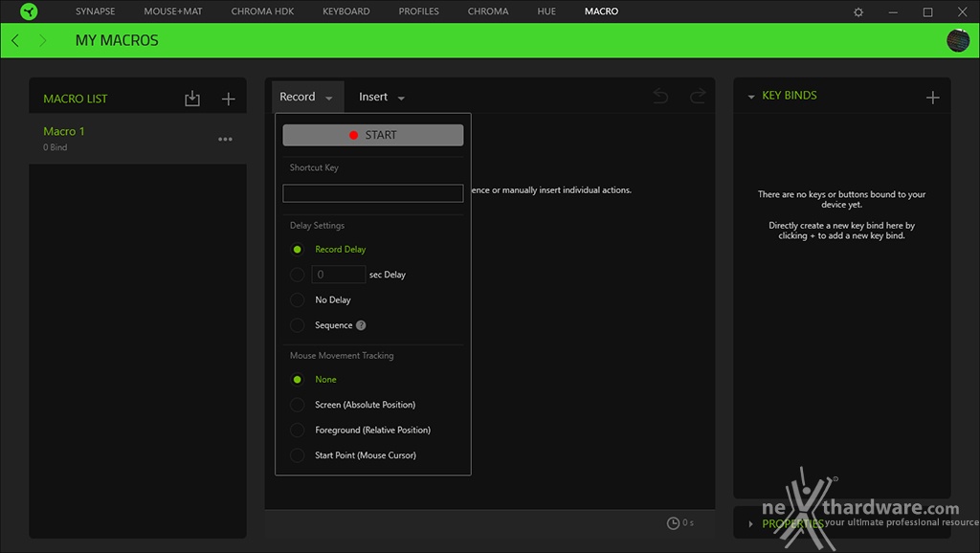980x553 pixels.
Task: Open the user profile avatar
Action: [x=957, y=40]
